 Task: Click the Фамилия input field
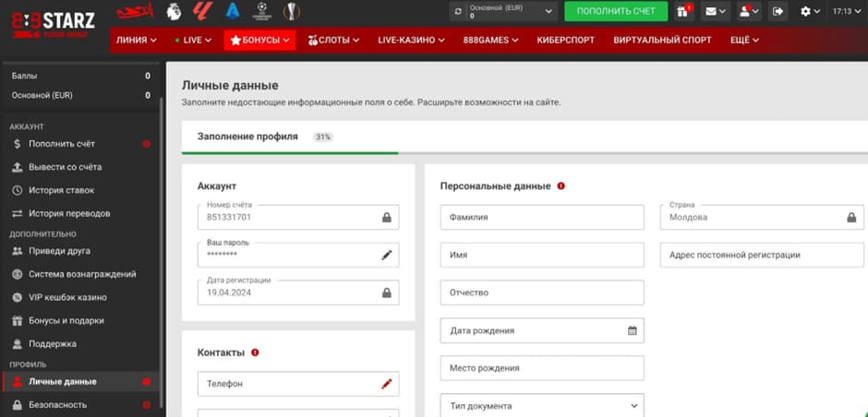coord(542,218)
